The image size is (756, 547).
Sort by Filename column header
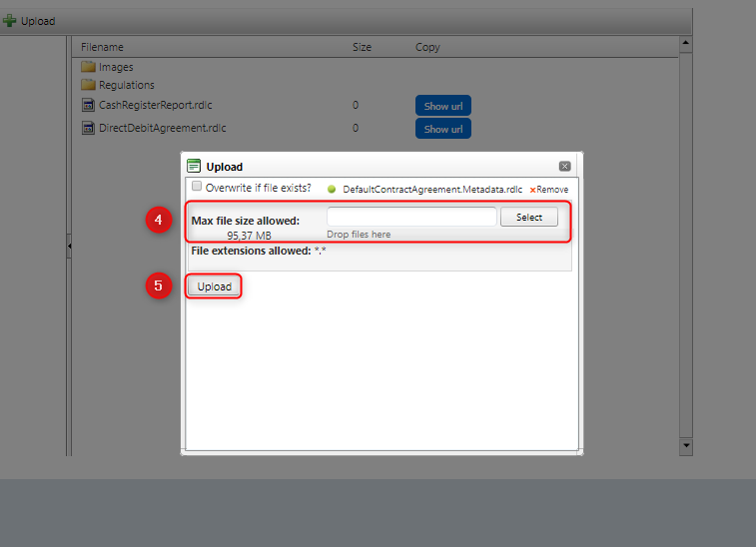tap(102, 47)
